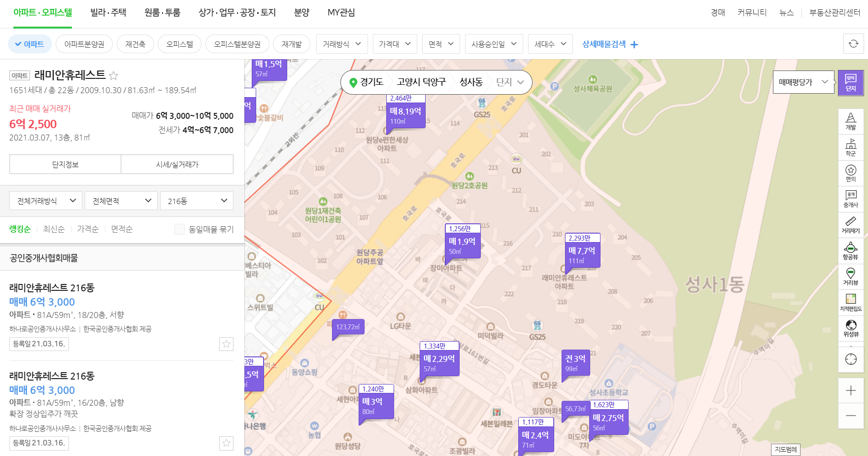Open the 부동산관리센터 link
The height and width of the screenshot is (456, 868).
(x=835, y=13)
